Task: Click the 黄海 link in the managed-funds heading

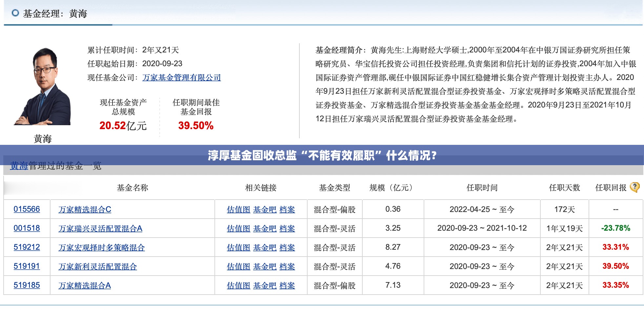Action: 19,166
